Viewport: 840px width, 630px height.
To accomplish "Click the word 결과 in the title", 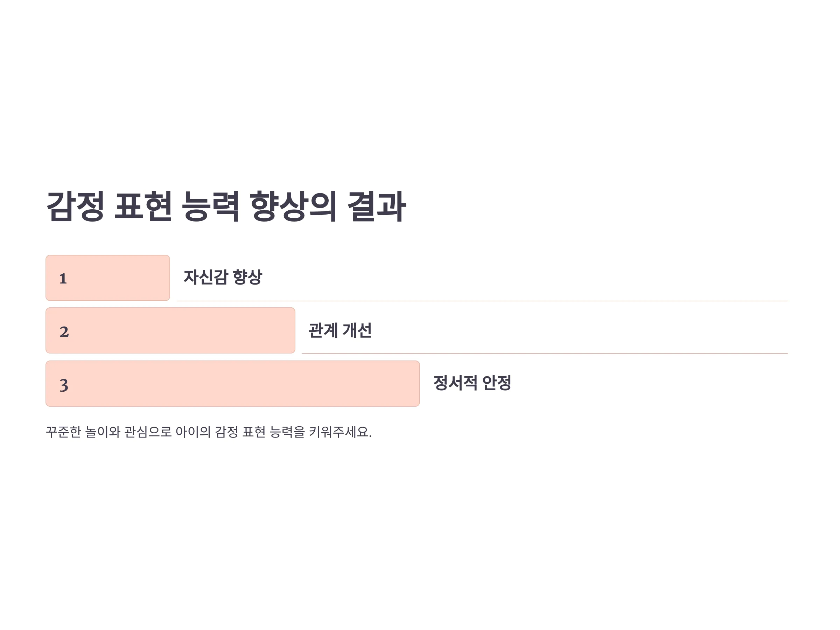I will coord(377,206).
